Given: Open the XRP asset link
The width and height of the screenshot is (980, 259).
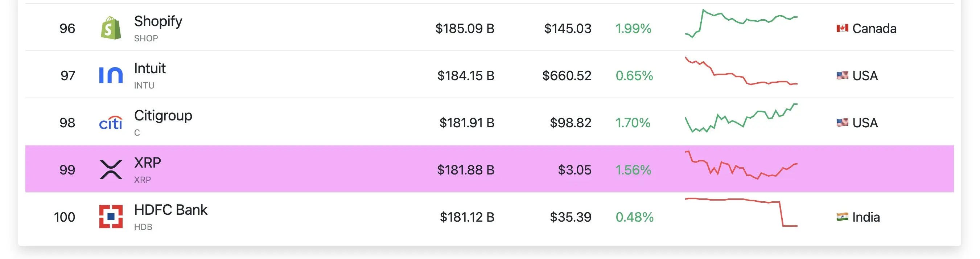Looking at the screenshot, I should 148,163.
